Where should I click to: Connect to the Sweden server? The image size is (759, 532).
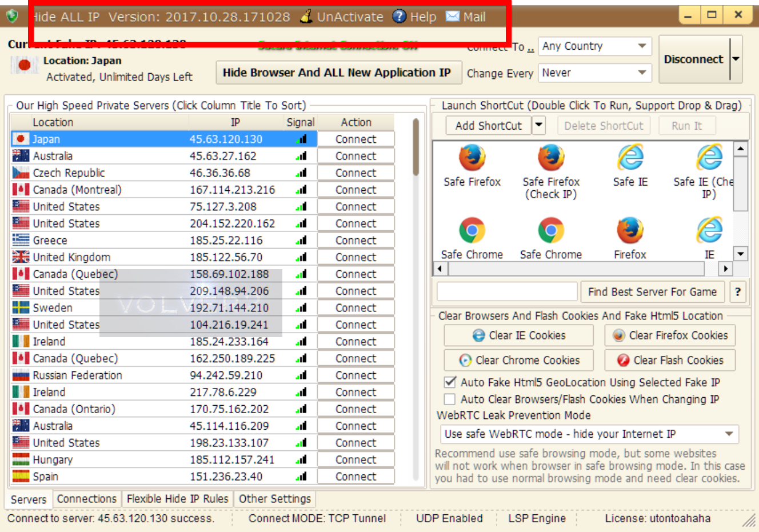tap(355, 307)
